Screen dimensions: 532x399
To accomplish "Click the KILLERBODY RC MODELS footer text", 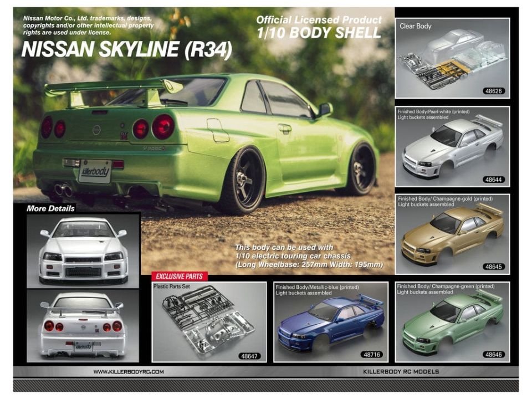I will tap(401, 371).
